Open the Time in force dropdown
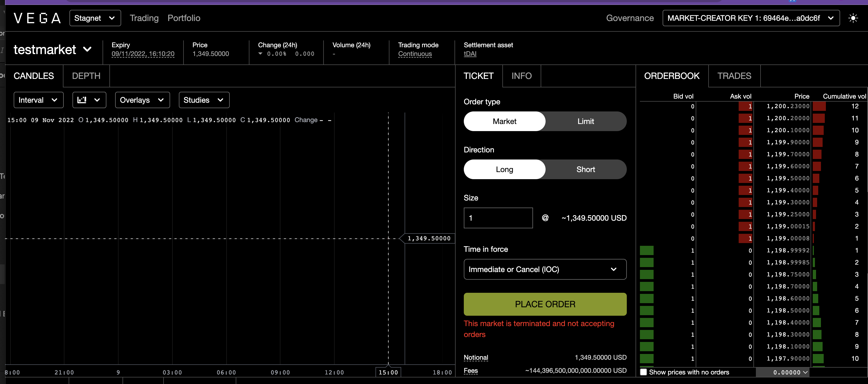 (544, 269)
